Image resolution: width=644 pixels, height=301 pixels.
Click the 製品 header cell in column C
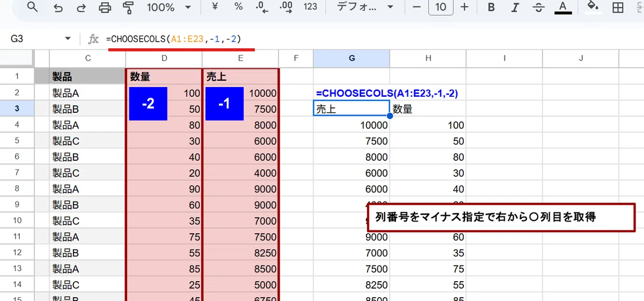87,76
